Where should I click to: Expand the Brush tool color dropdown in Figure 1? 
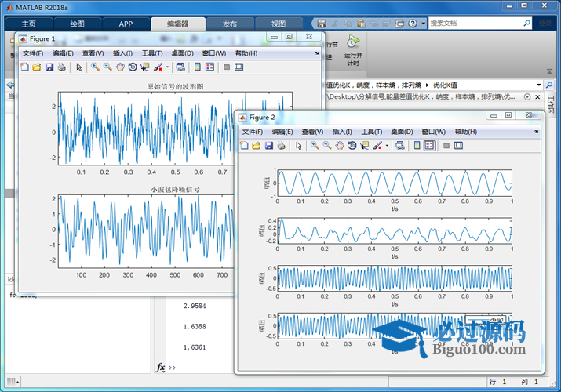167,67
